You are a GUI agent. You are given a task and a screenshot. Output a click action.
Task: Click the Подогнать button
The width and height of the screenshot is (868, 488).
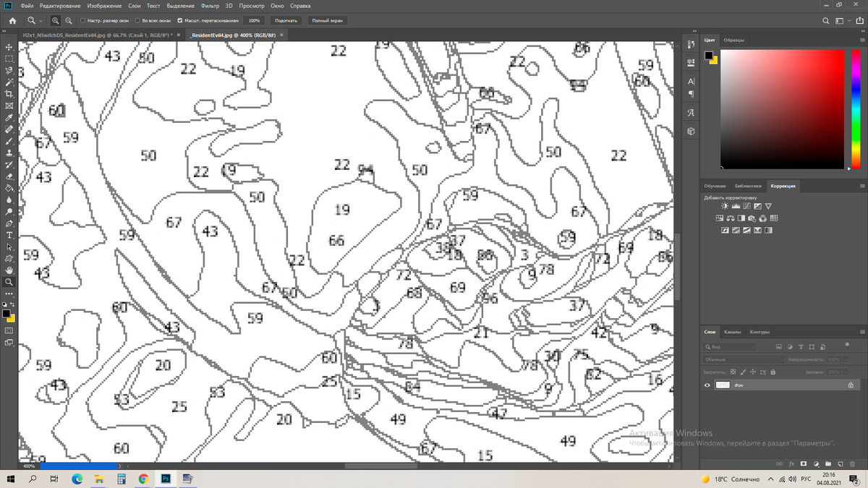pos(286,20)
